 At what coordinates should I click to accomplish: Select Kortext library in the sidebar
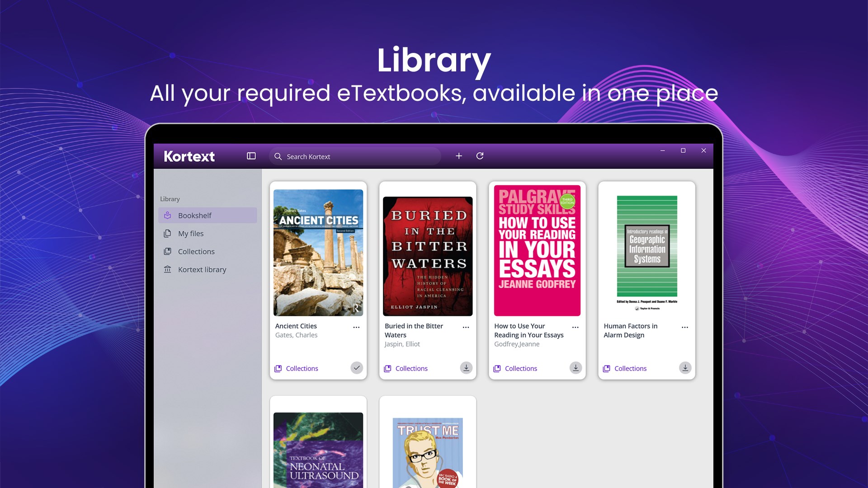tap(202, 269)
